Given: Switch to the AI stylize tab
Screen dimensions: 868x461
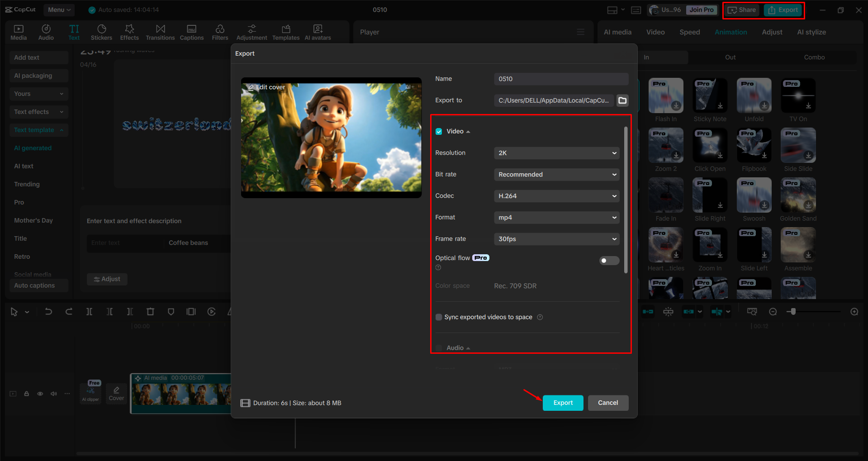Looking at the screenshot, I should [811, 32].
